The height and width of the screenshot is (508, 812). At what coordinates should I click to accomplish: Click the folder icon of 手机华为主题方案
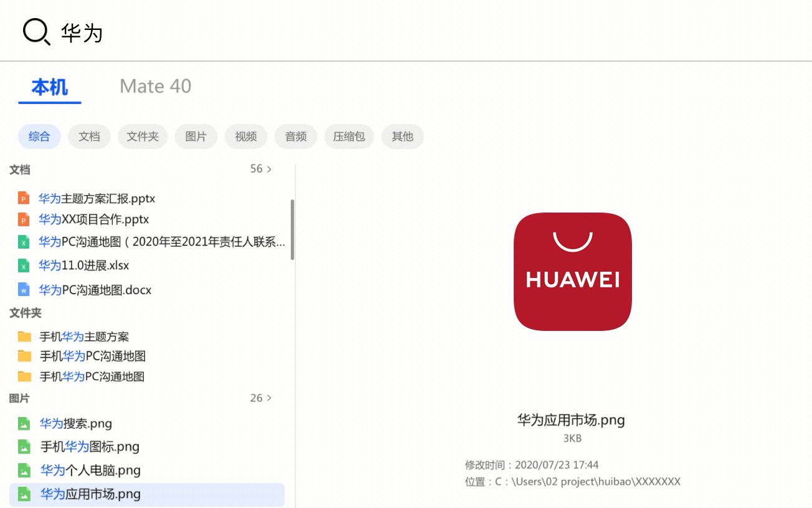24,337
